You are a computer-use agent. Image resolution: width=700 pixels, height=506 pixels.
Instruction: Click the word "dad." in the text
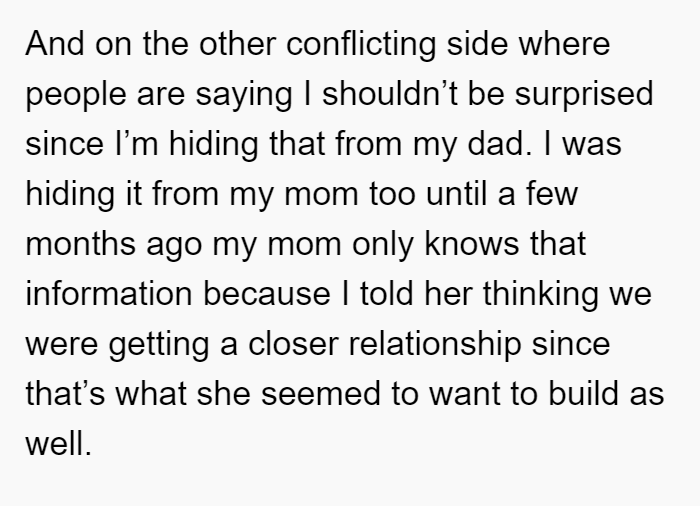tap(500, 144)
